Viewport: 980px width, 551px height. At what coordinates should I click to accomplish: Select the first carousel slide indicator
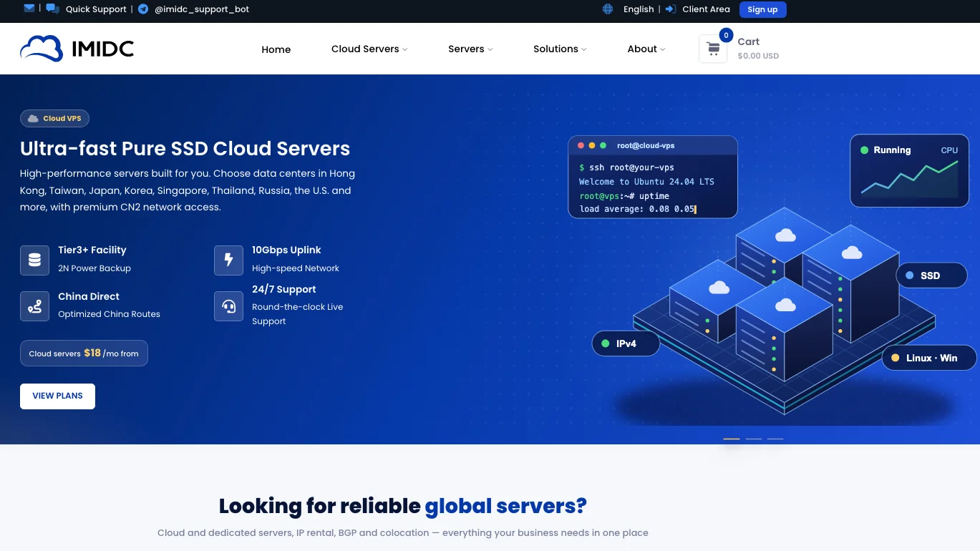732,439
